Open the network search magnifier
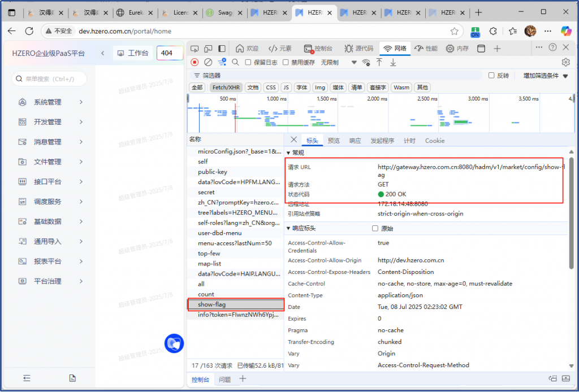Image resolution: width=579 pixels, height=392 pixels. (235, 62)
